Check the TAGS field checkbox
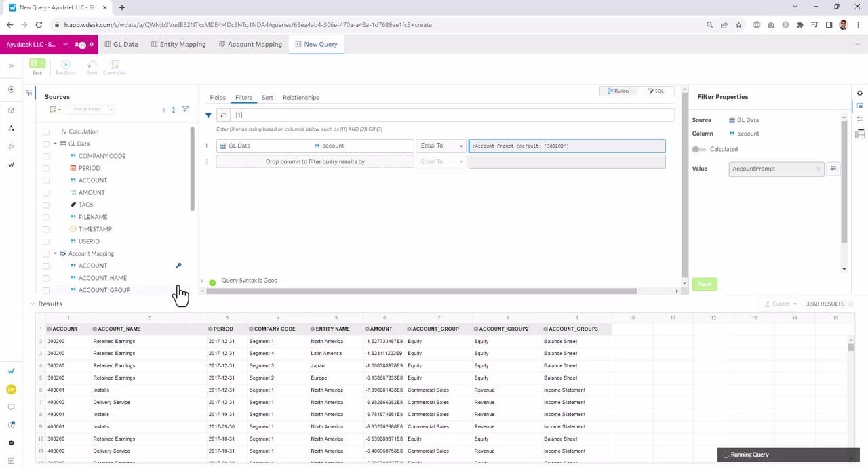 46,205
